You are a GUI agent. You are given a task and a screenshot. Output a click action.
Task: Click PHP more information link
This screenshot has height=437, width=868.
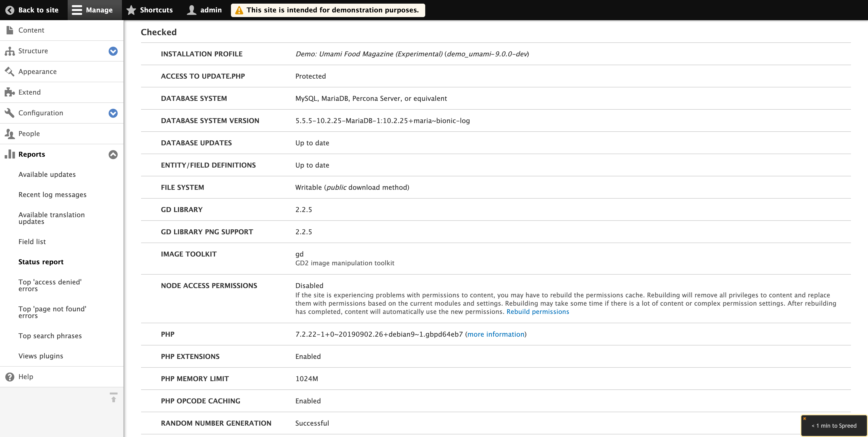click(496, 334)
